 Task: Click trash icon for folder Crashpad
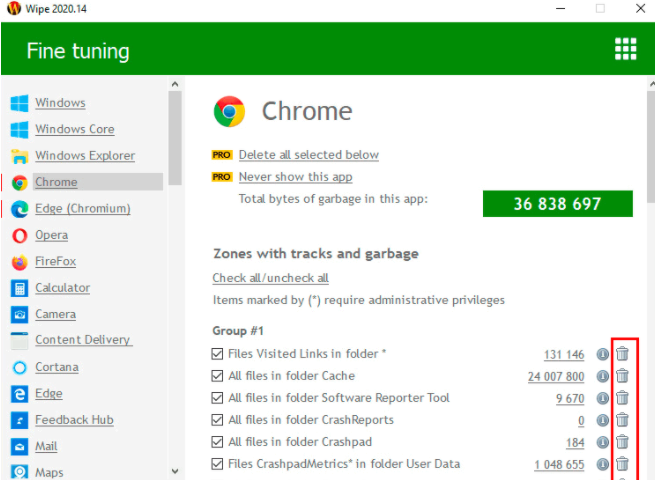(x=622, y=442)
